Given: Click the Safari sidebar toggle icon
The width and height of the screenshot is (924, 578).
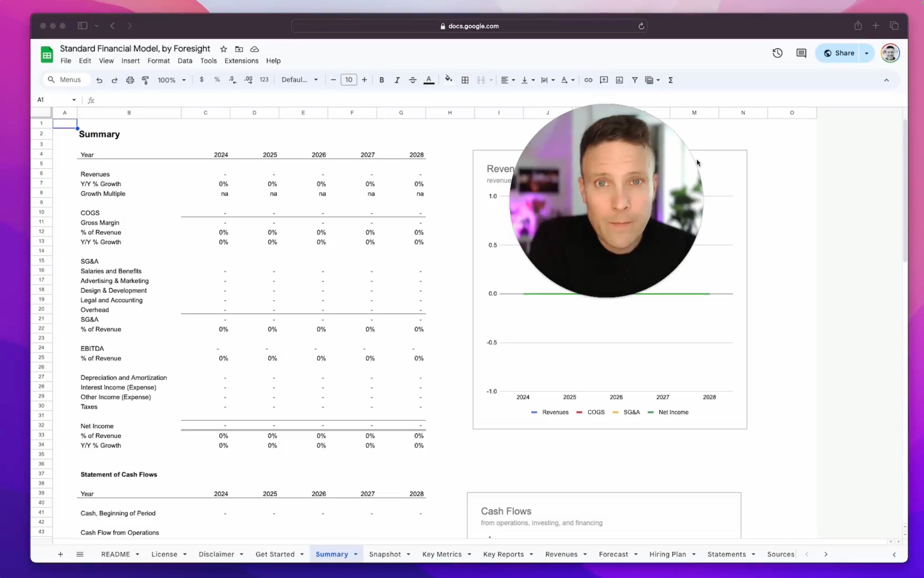Looking at the screenshot, I should click(x=82, y=26).
